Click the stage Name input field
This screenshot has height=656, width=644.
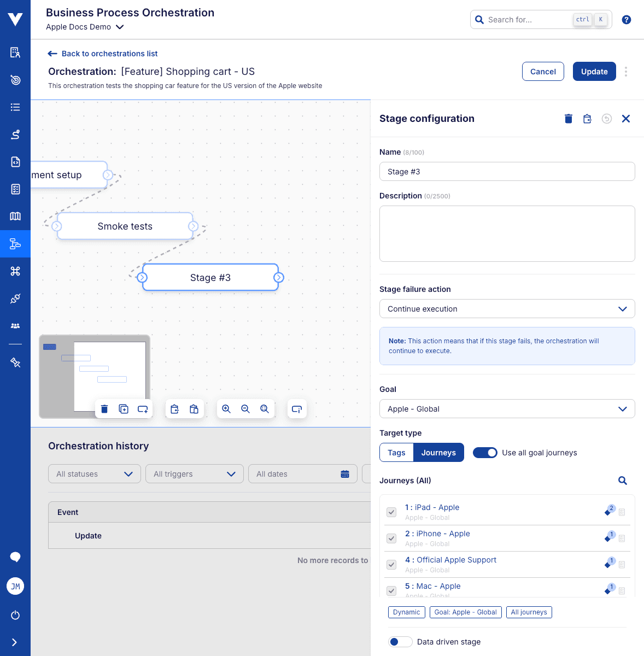507,172
